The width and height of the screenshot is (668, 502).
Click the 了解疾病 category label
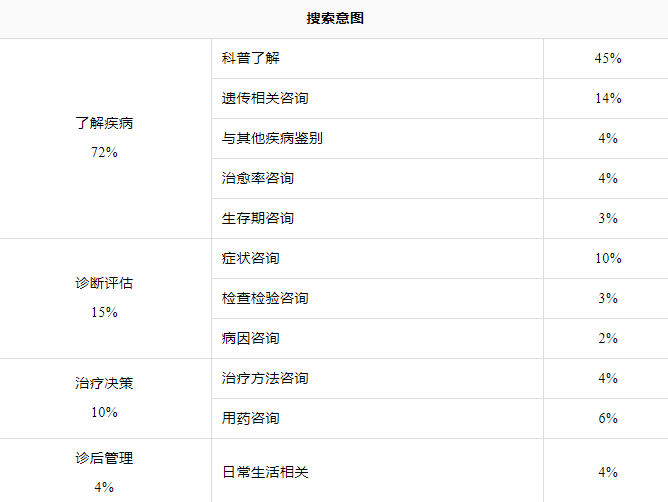point(104,123)
